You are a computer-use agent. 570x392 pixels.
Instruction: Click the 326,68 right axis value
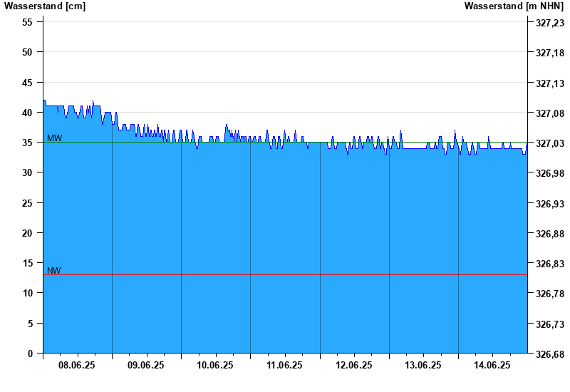coord(549,354)
